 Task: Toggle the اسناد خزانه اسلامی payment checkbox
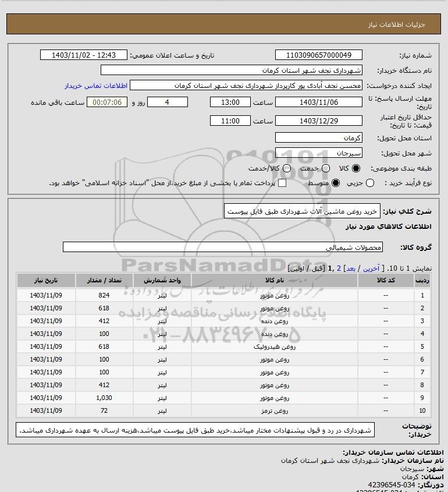[282, 183]
